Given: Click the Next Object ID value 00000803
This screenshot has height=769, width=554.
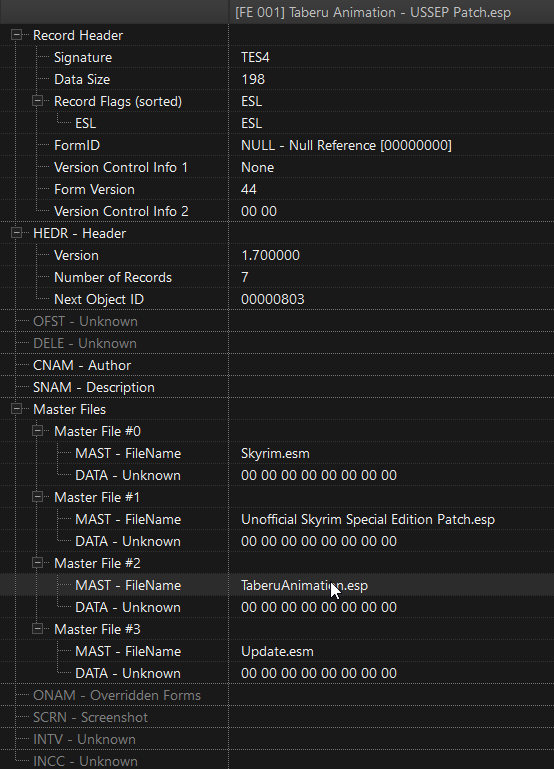Looking at the screenshot, I should click(x=273, y=299).
